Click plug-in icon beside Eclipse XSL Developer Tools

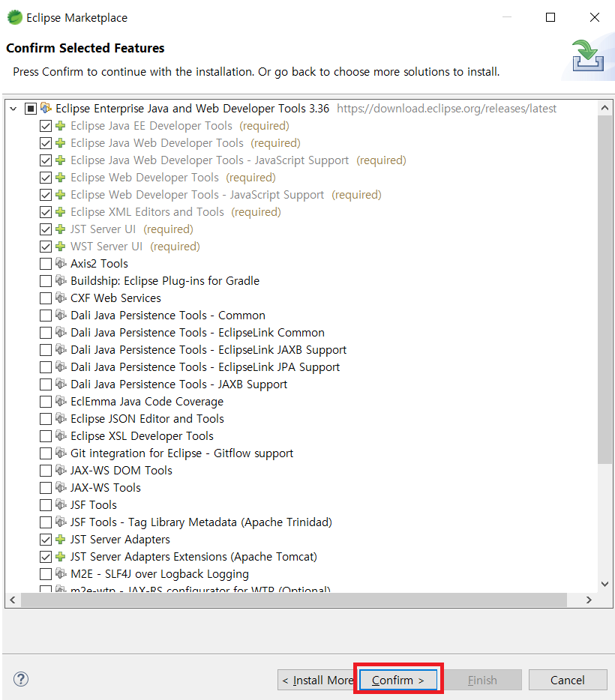(x=61, y=435)
